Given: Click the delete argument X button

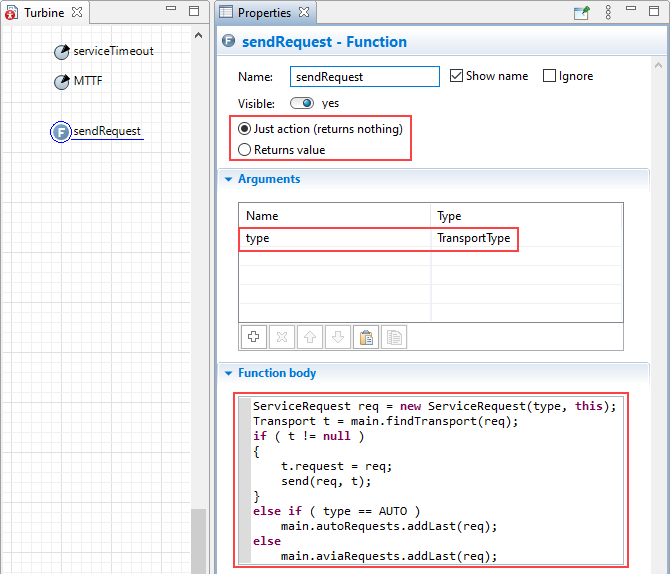Looking at the screenshot, I should 282,337.
